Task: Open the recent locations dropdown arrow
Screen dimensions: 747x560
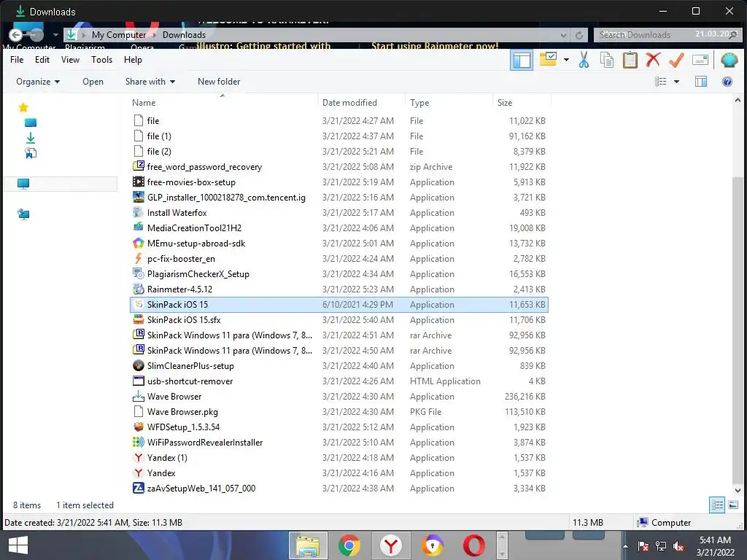Action: pyautogui.click(x=55, y=35)
